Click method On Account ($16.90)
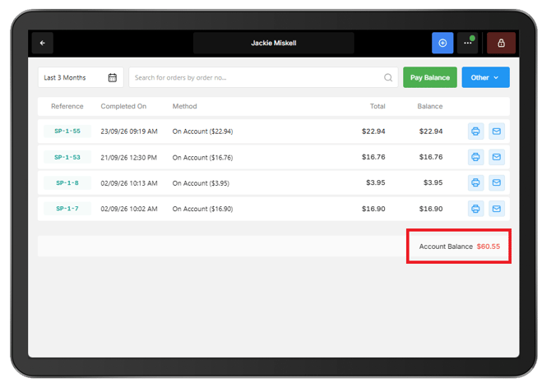551x392 pixels. (202, 209)
